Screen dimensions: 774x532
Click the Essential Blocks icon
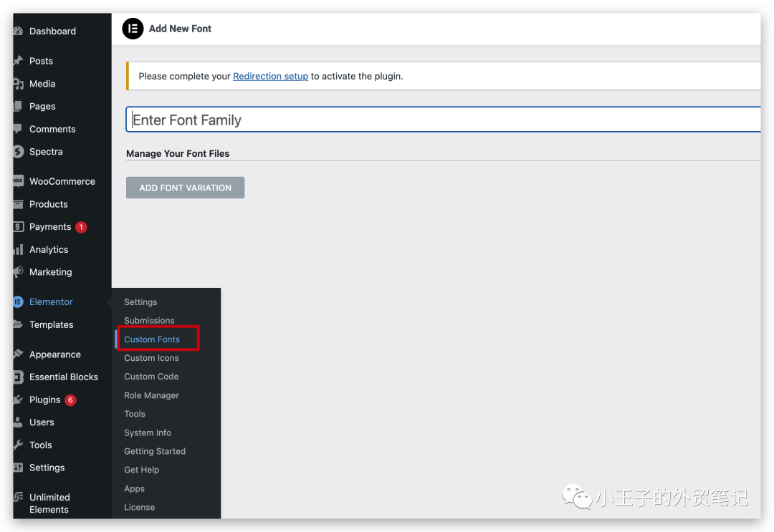pos(18,377)
